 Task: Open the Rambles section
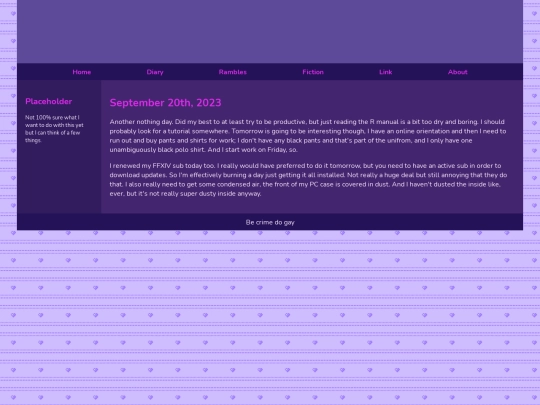pos(233,72)
